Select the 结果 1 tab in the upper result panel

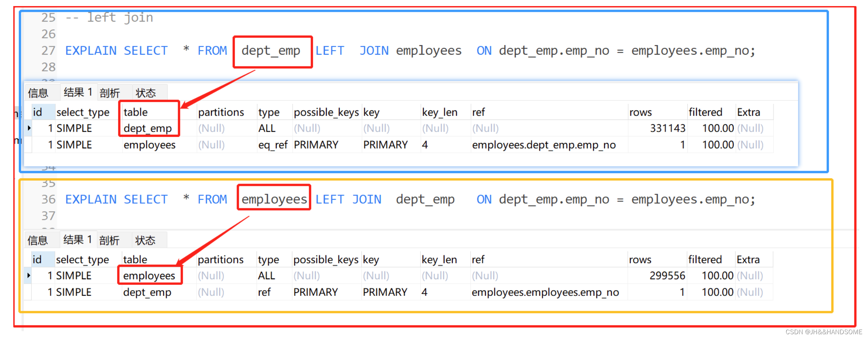tap(78, 92)
